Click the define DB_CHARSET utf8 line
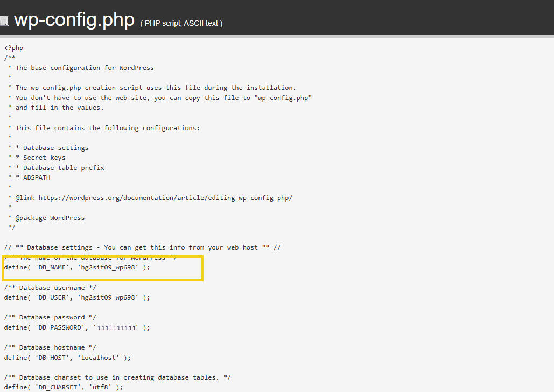554x392 pixels. click(64, 387)
